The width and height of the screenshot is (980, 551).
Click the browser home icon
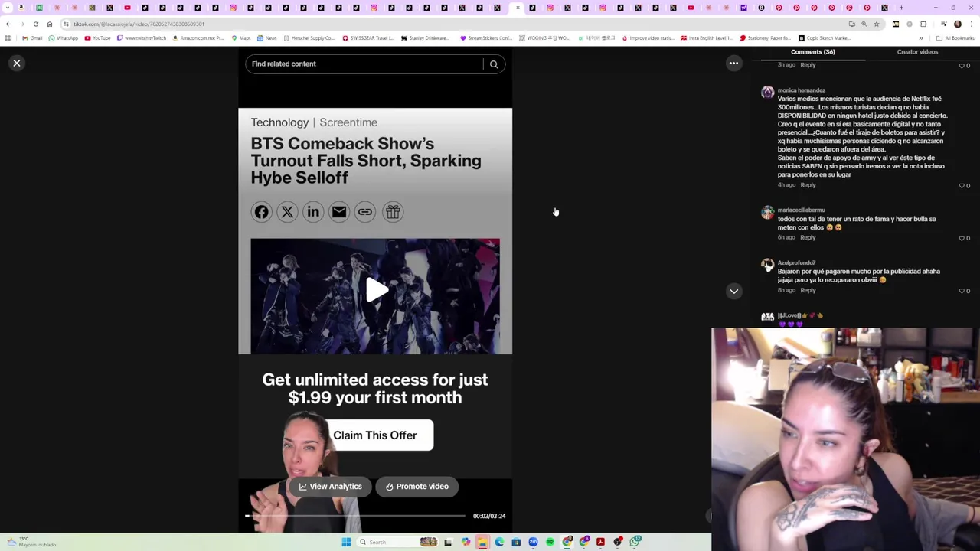50,24
